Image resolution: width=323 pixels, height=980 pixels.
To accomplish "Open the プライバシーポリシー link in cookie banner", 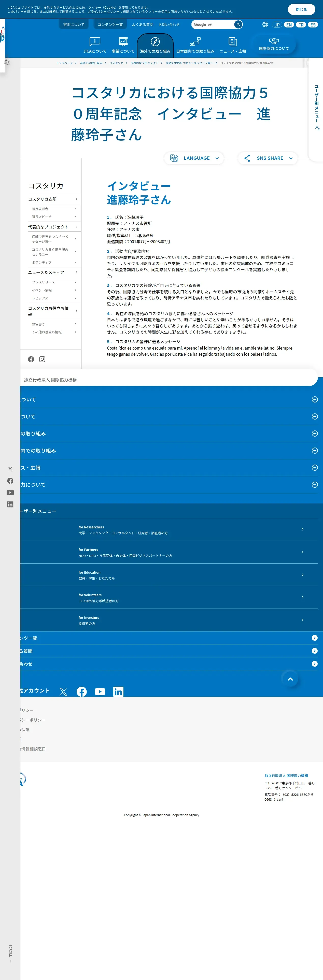I will coord(104,12).
